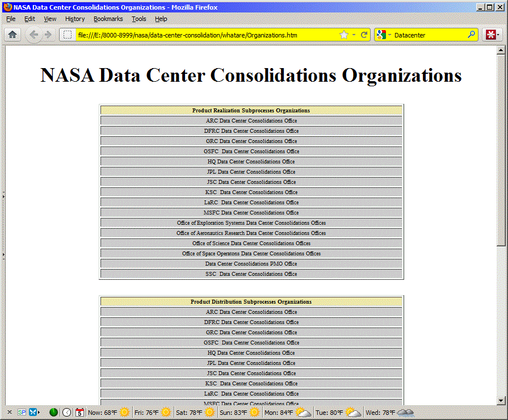Open the Bookmarks menu
Viewport: 508px width, 420px height.
pyautogui.click(x=108, y=19)
